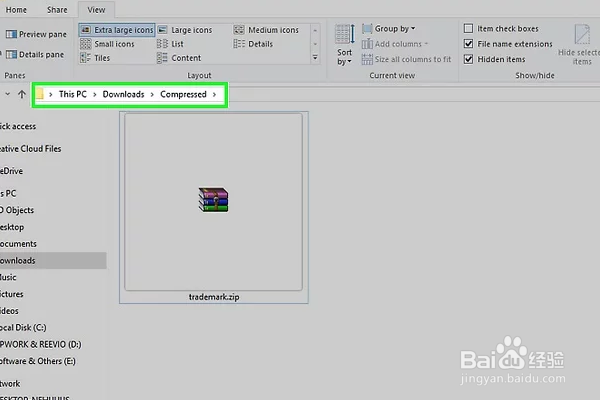Click layout gallery down arrow
The height and width of the screenshot is (400, 600).
(x=315, y=44)
